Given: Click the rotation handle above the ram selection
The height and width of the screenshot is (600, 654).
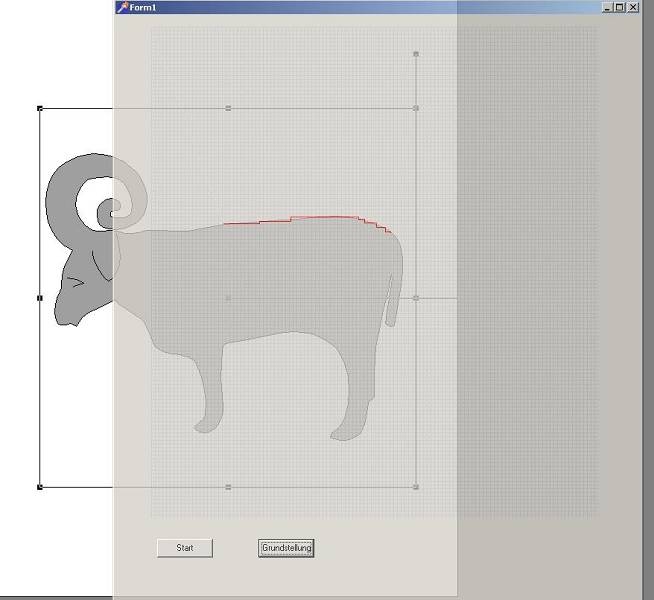Looking at the screenshot, I should click(x=416, y=54).
